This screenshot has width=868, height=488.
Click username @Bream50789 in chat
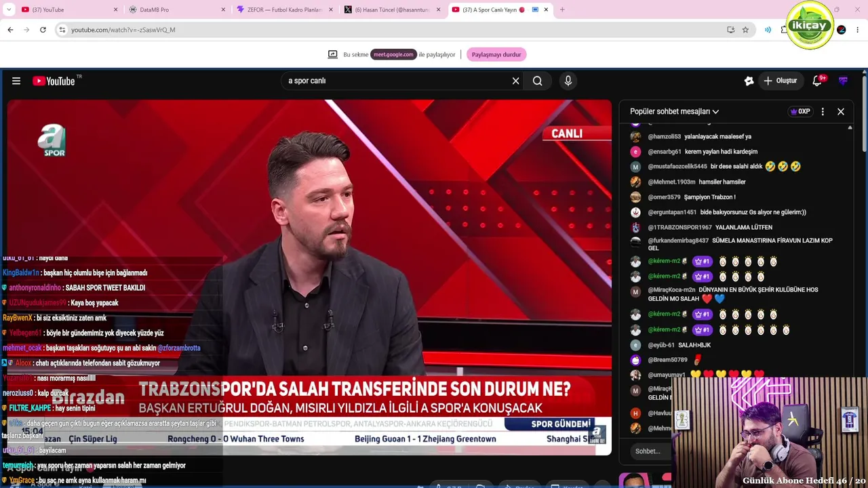pyautogui.click(x=667, y=360)
